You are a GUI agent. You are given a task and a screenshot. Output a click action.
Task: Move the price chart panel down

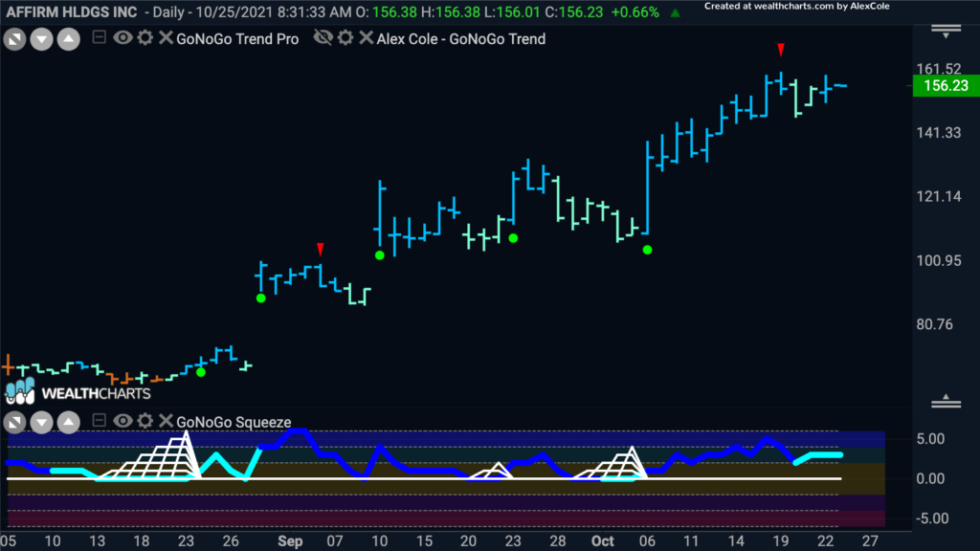click(x=41, y=39)
